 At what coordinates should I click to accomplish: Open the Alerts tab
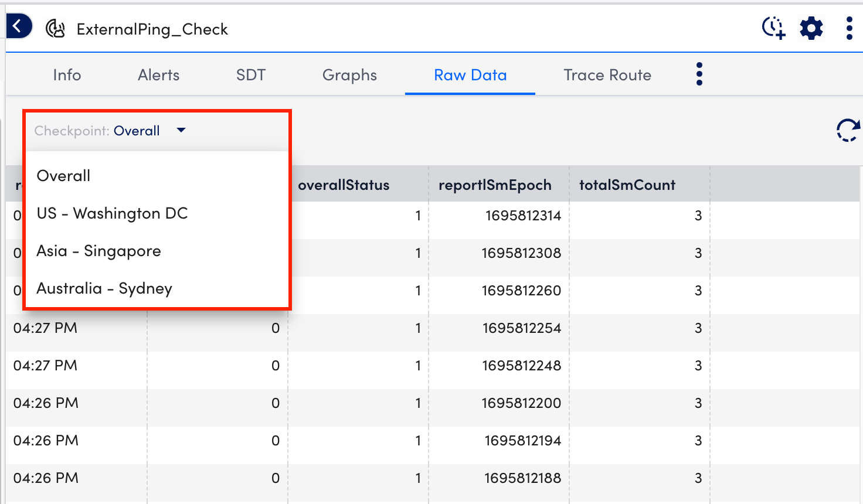[158, 74]
